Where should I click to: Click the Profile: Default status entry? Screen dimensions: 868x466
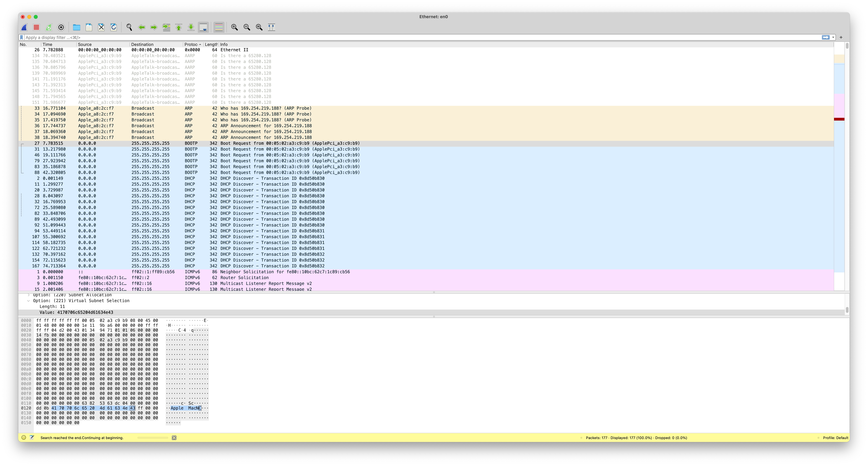tap(836, 438)
